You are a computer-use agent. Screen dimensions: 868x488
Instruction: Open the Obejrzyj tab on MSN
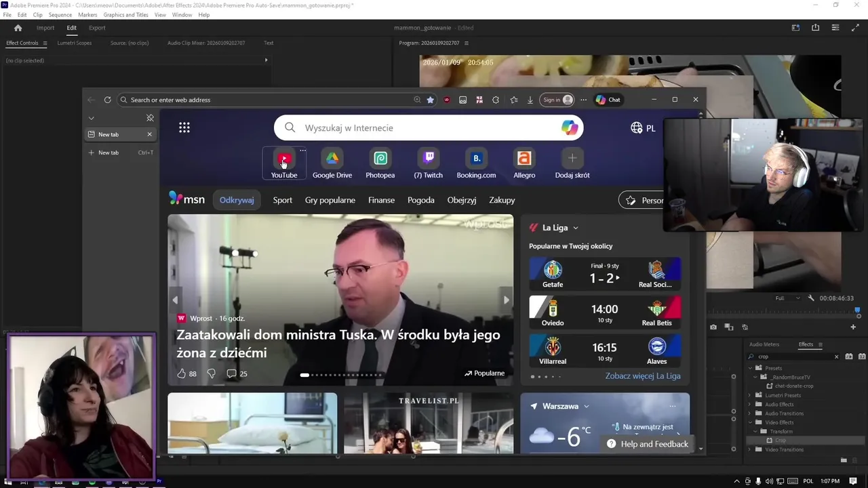pyautogui.click(x=462, y=200)
